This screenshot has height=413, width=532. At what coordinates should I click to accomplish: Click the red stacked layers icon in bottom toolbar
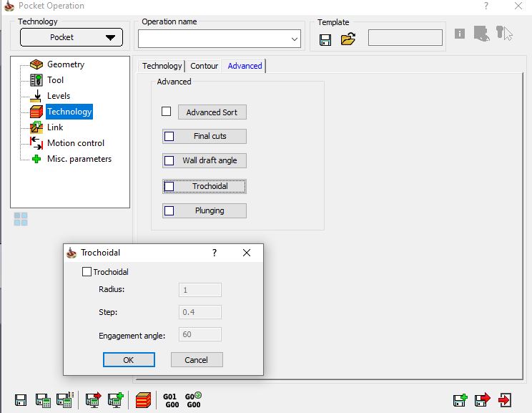142,400
